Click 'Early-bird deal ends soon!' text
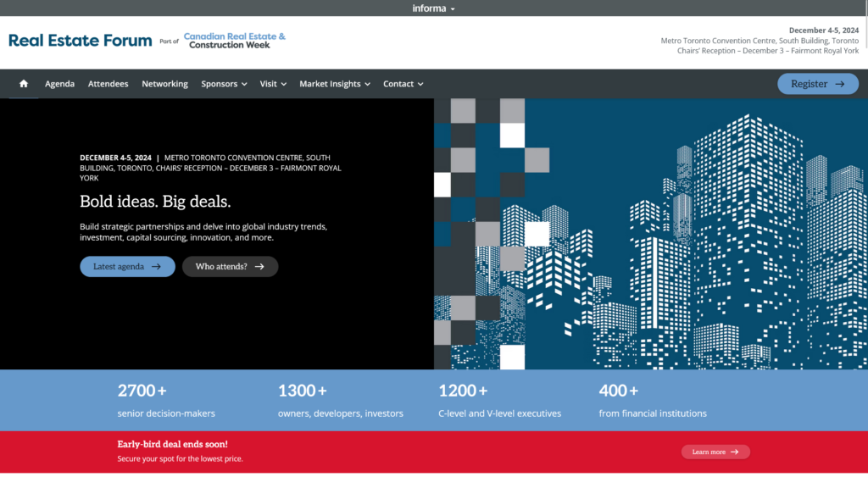Image resolution: width=868 pixels, height=488 pixels. pyautogui.click(x=172, y=444)
